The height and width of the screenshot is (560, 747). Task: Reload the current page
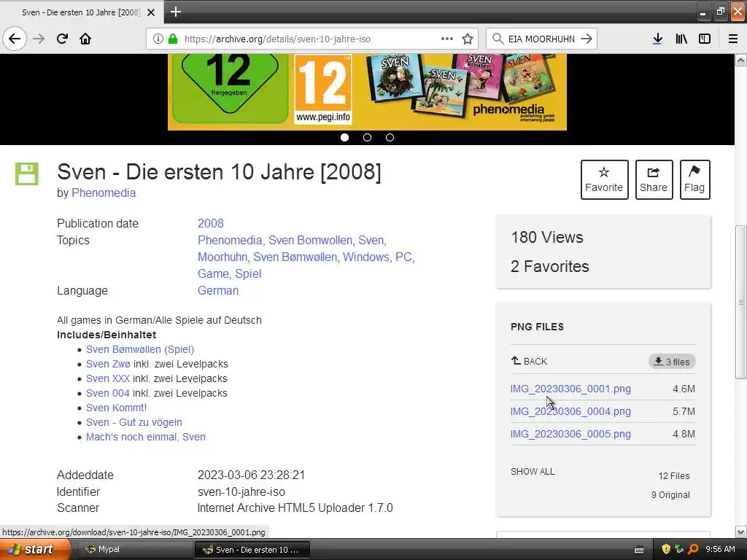point(62,39)
